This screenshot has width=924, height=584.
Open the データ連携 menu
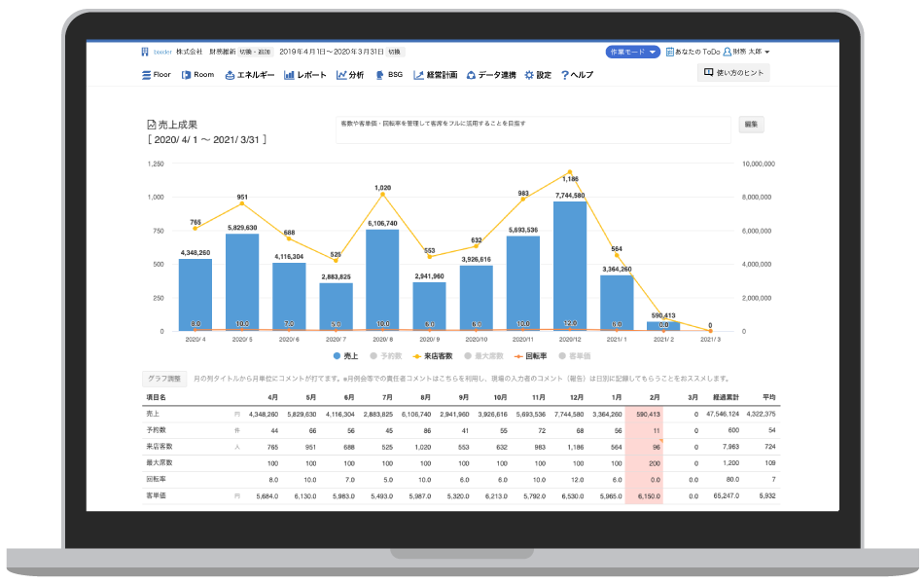click(491, 75)
